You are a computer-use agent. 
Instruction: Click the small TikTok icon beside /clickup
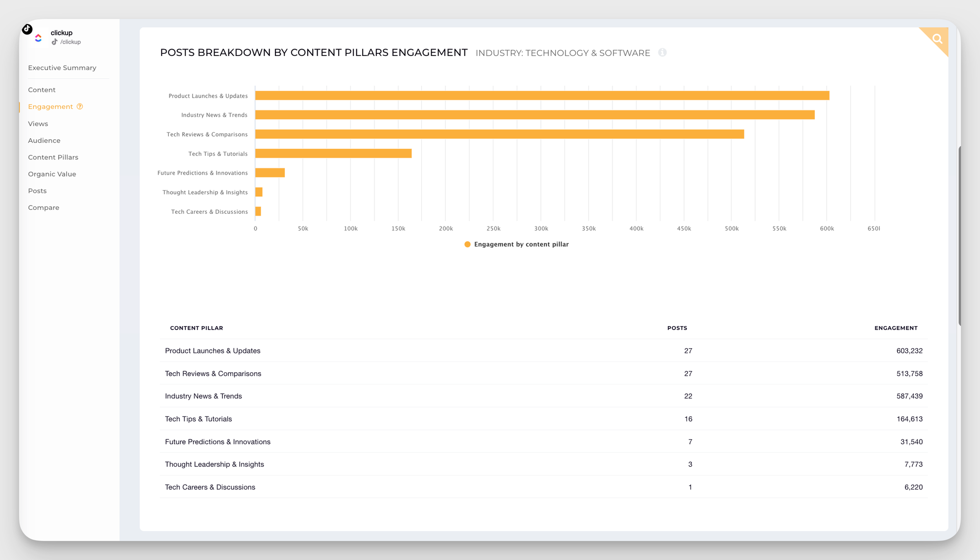click(54, 42)
